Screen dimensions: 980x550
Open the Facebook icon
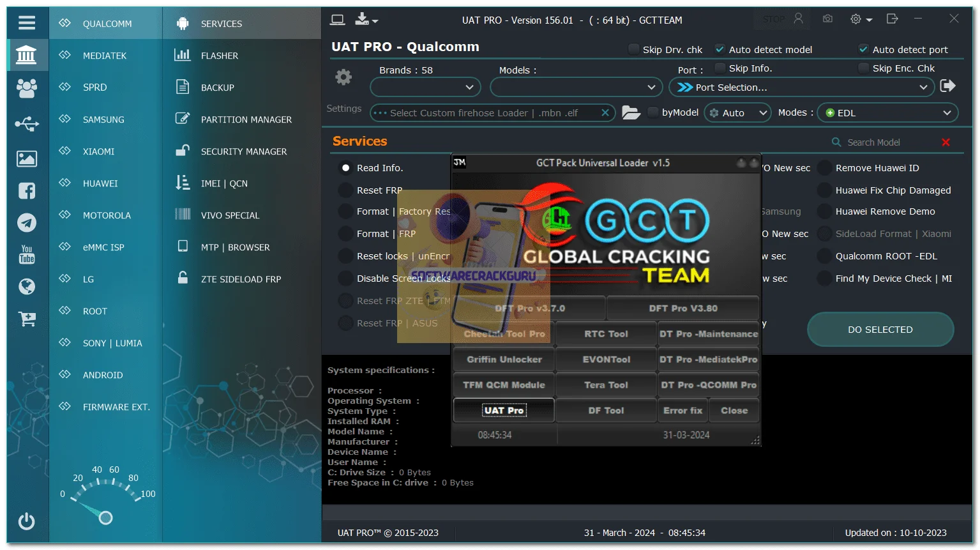(27, 190)
